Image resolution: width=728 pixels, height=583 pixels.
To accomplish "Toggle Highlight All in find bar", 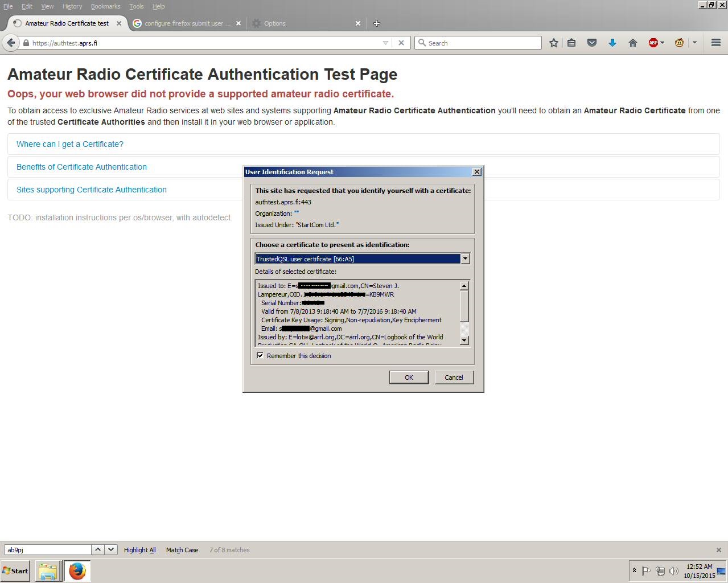I will point(139,550).
